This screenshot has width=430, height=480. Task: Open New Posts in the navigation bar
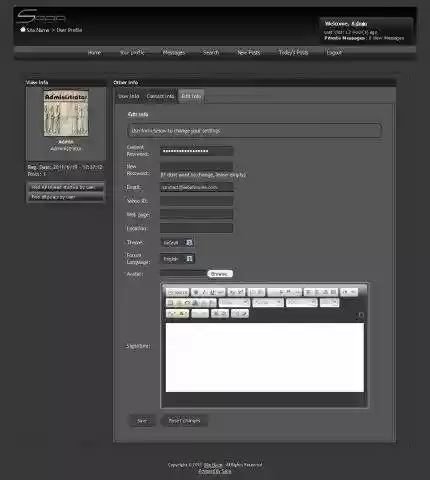click(248, 52)
